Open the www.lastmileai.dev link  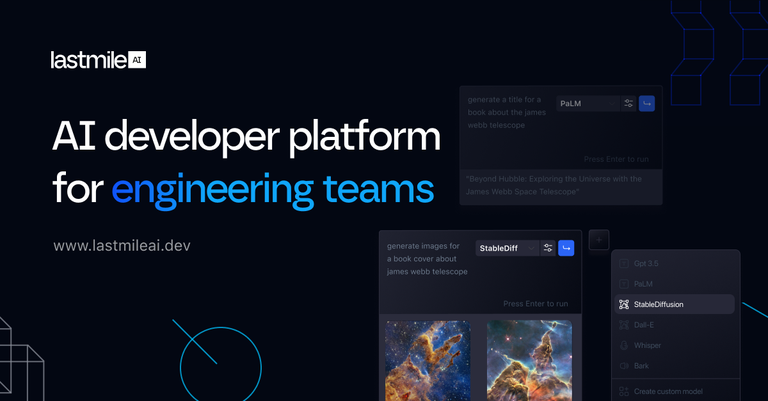pos(122,245)
